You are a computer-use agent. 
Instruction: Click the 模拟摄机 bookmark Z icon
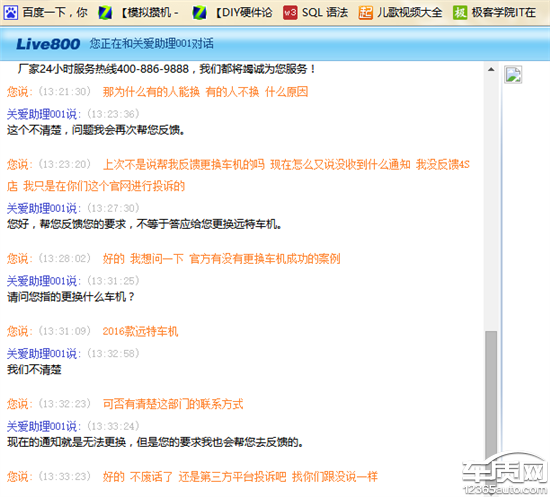[x=105, y=13]
